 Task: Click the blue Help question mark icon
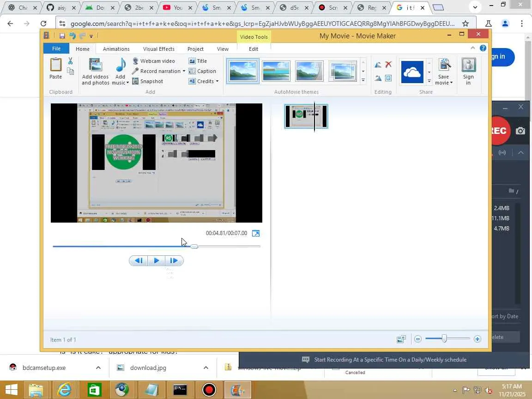[483, 48]
